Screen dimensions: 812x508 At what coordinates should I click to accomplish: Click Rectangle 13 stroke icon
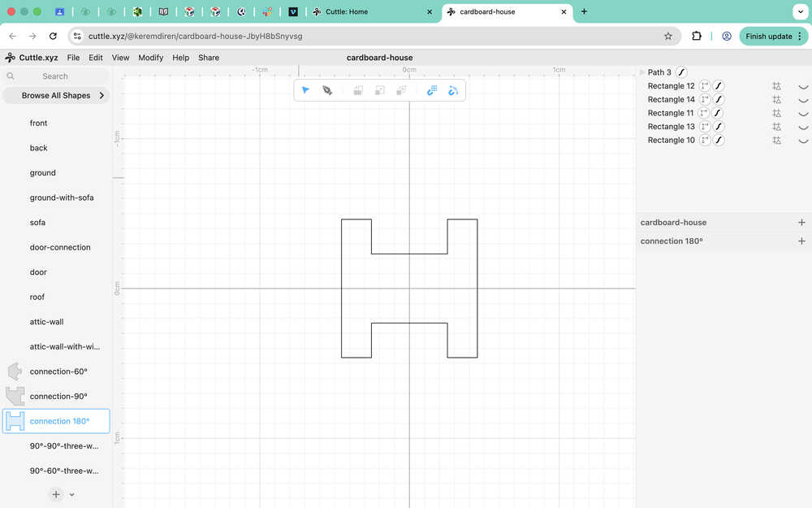pyautogui.click(x=719, y=126)
